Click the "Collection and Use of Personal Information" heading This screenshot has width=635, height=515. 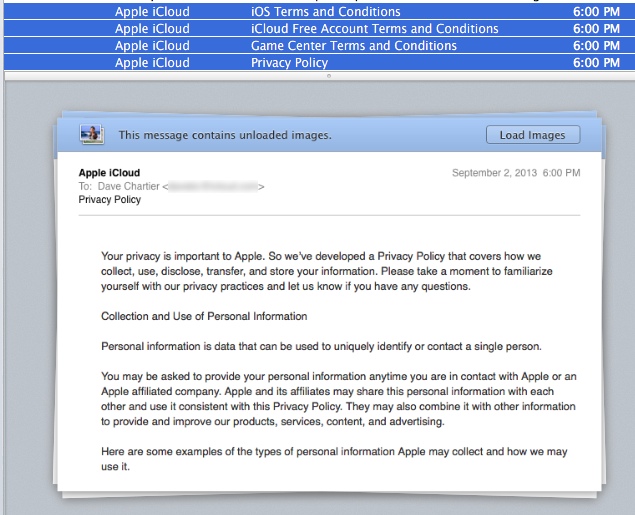[204, 316]
